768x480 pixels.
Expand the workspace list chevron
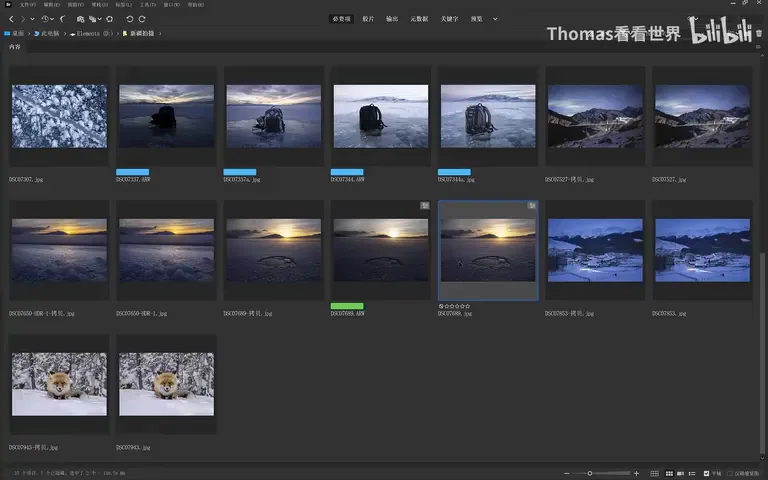coord(495,19)
